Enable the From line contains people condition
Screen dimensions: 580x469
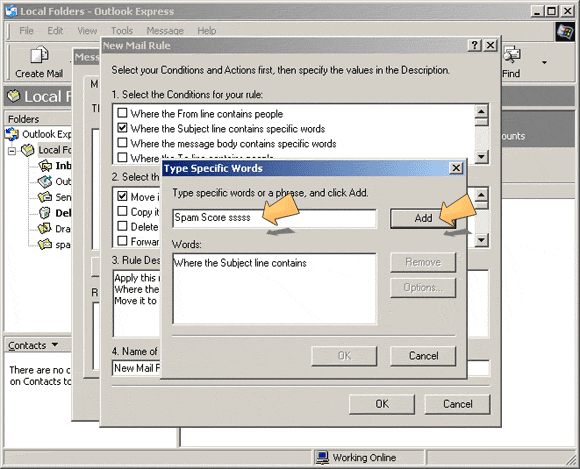pos(122,112)
